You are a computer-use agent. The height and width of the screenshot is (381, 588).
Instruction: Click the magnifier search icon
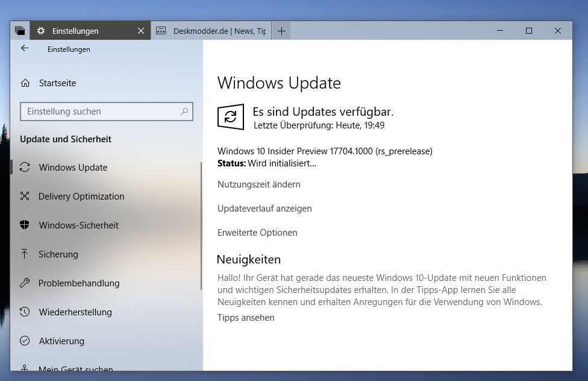[184, 112]
